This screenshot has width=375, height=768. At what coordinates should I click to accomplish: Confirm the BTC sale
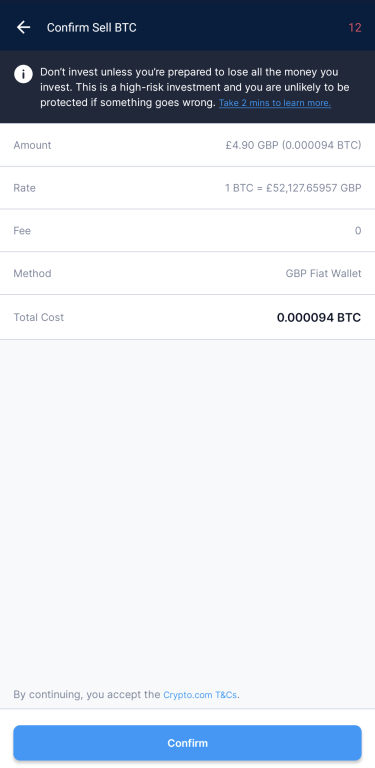[x=188, y=743]
